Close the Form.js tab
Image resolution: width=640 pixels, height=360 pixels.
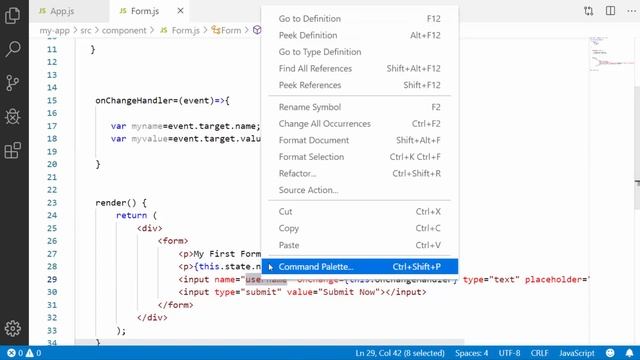tap(180, 11)
